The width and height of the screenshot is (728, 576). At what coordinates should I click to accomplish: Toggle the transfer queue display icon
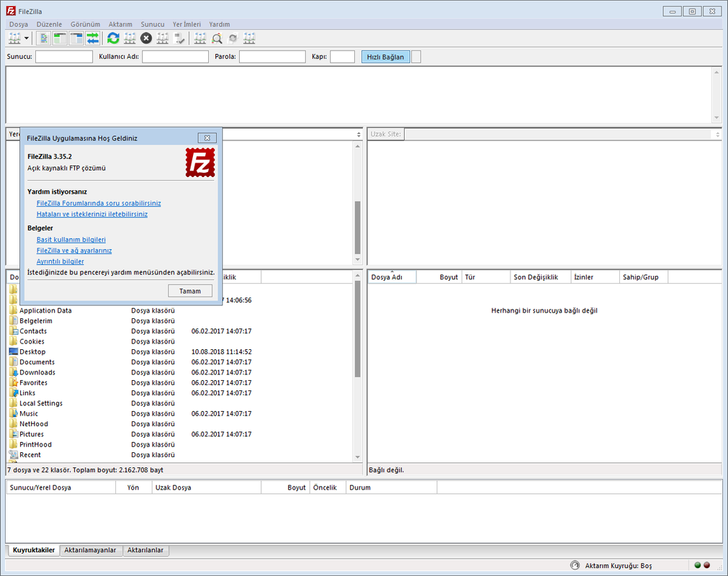click(x=92, y=39)
